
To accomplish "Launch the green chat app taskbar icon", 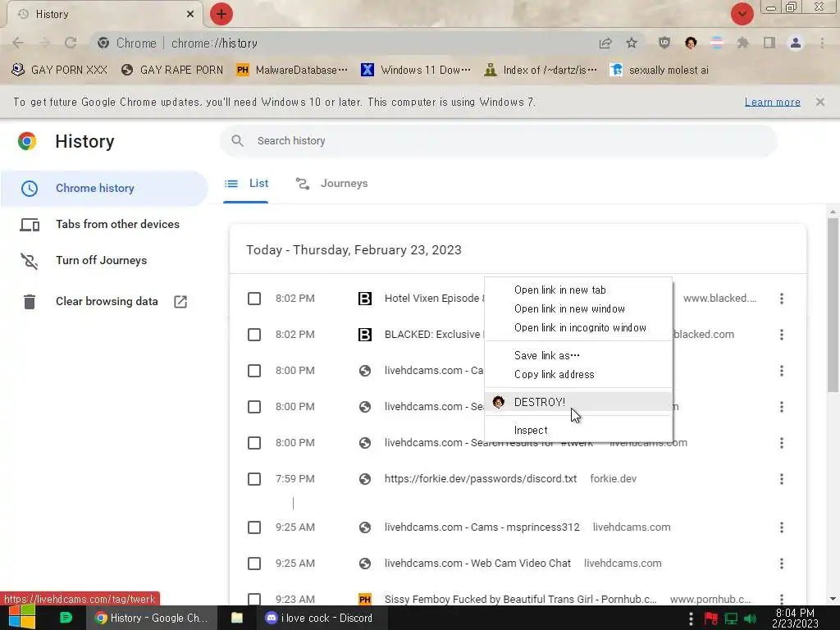I will point(66,618).
